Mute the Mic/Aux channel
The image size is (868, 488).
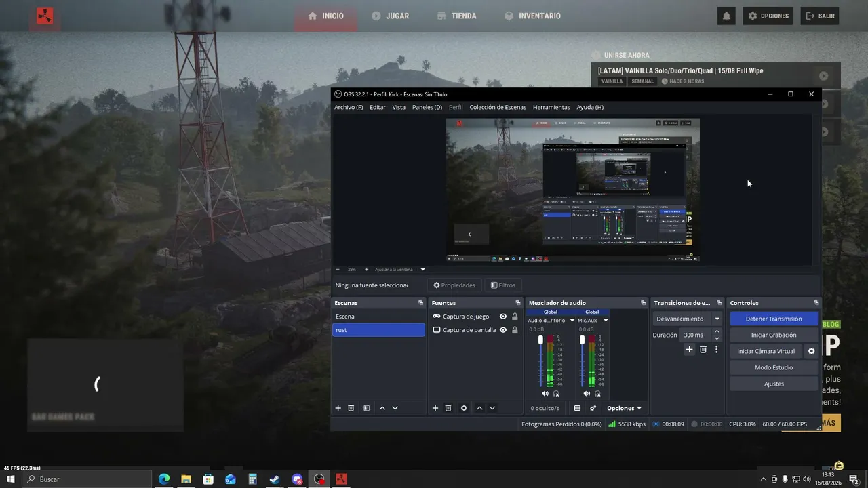[586, 393]
